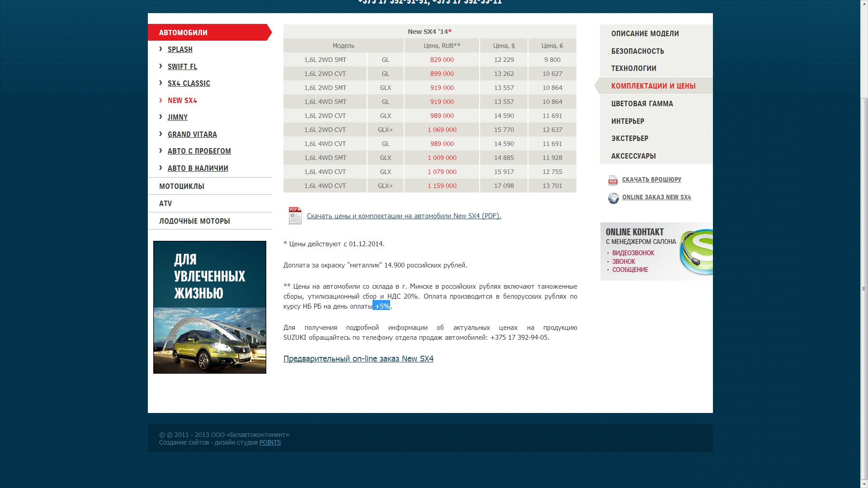868x488 pixels.
Task: Open the SX4 CLASSIC model page
Action: [189, 83]
